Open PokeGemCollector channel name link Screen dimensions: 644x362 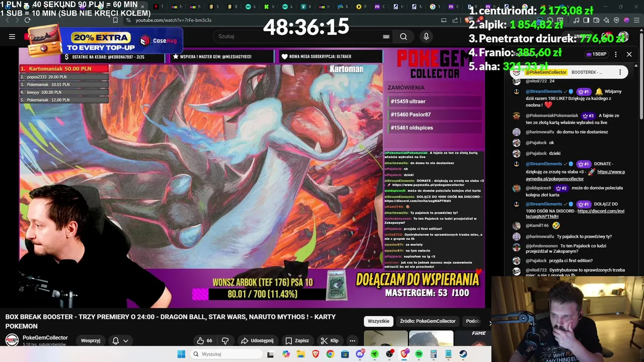coord(45,337)
